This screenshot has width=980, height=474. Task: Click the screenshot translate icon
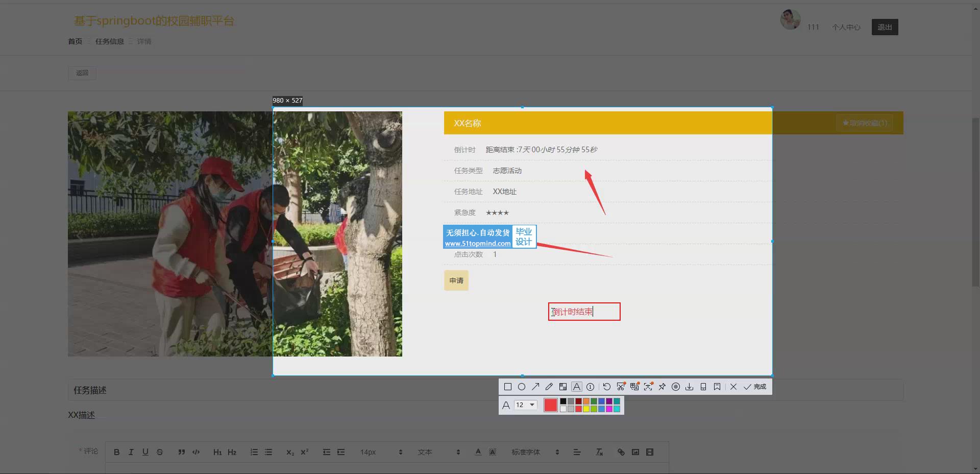pyautogui.click(x=634, y=387)
